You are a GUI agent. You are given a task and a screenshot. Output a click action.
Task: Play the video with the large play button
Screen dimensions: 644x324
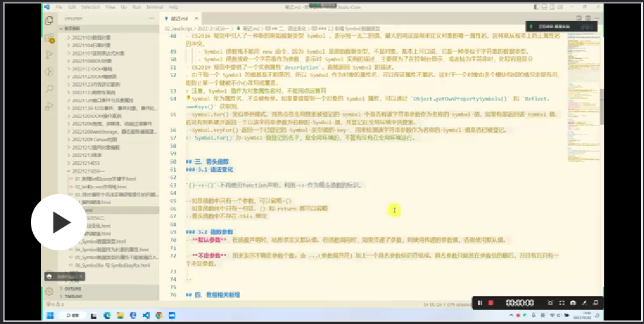tap(59, 222)
